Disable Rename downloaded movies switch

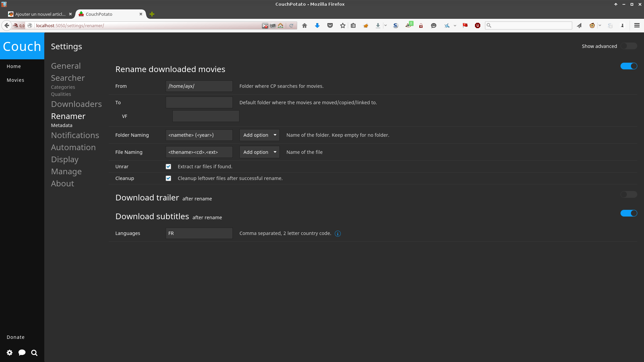pyautogui.click(x=629, y=66)
